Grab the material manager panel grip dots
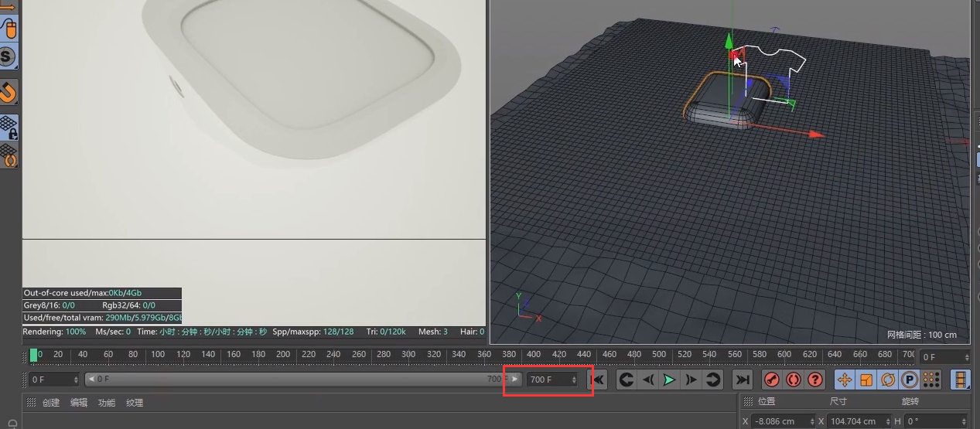This screenshot has height=429, width=980. pos(31,403)
